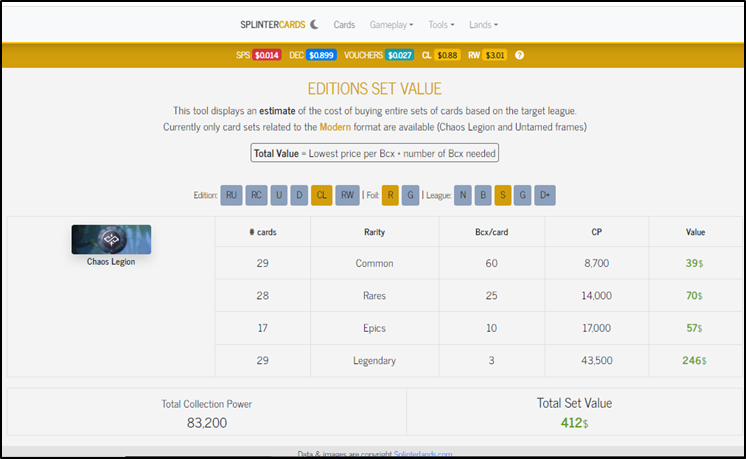Screen dimensions: 746x459
Task: Click the CL pack price badge $0.88
Action: (447, 55)
